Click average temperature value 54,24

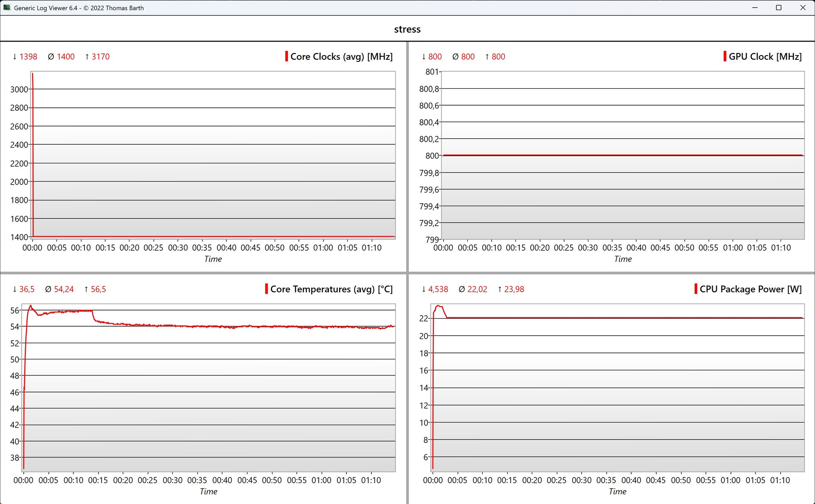pyautogui.click(x=64, y=289)
